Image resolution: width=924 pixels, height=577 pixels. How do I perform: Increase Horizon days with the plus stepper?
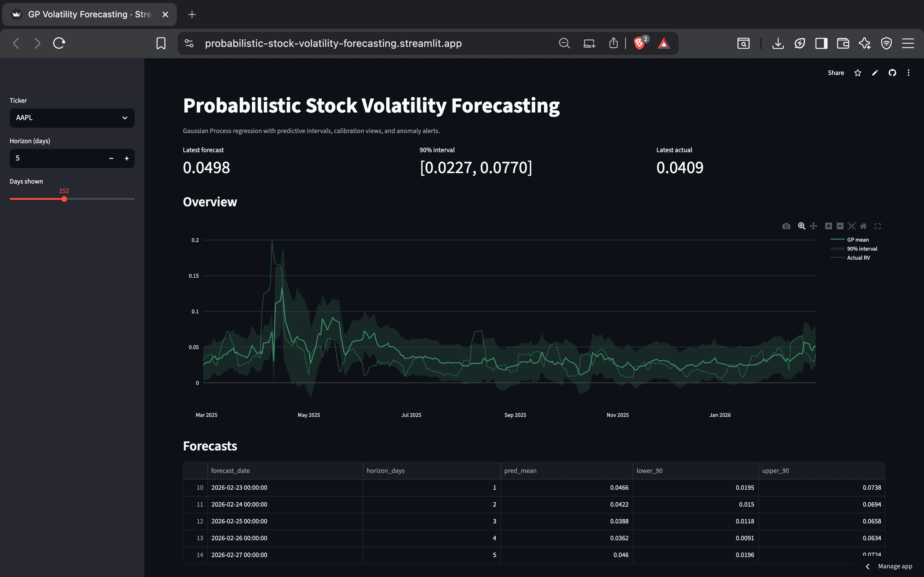[127, 158]
